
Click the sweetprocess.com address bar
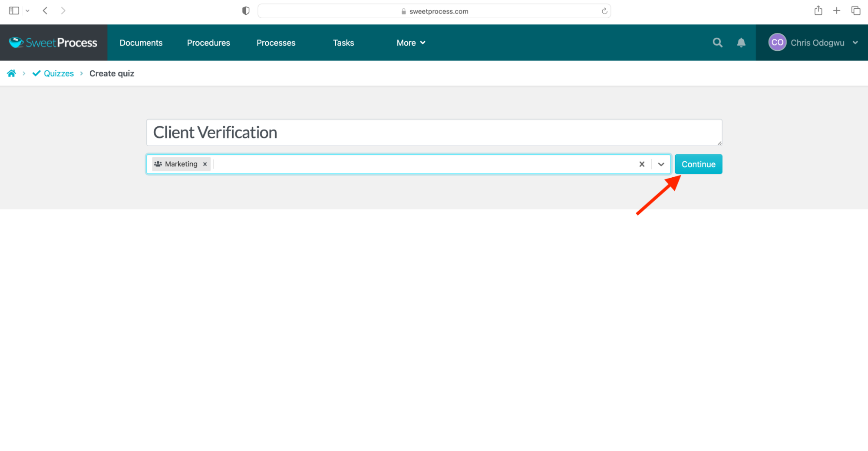434,11
